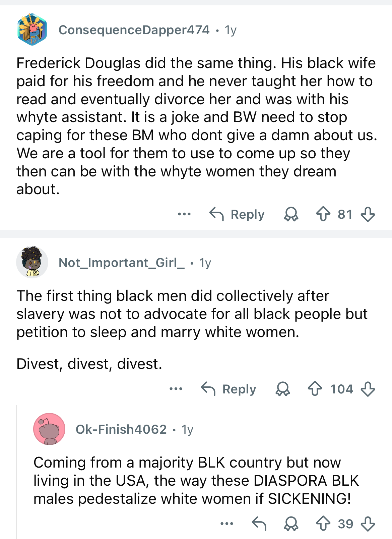392x539 pixels.
Task: View Not_Important_Girl_'s avatar
Action: pyautogui.click(x=32, y=263)
